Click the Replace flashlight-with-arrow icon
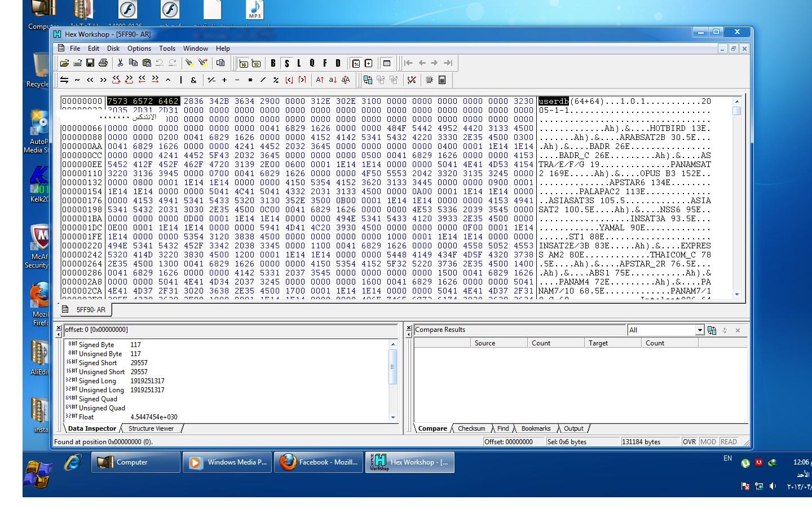812x508 pixels. point(203,63)
